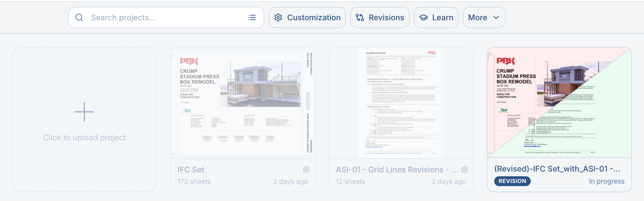Open the list filter icon in search bar
This screenshot has width=644, height=201.
252,18
